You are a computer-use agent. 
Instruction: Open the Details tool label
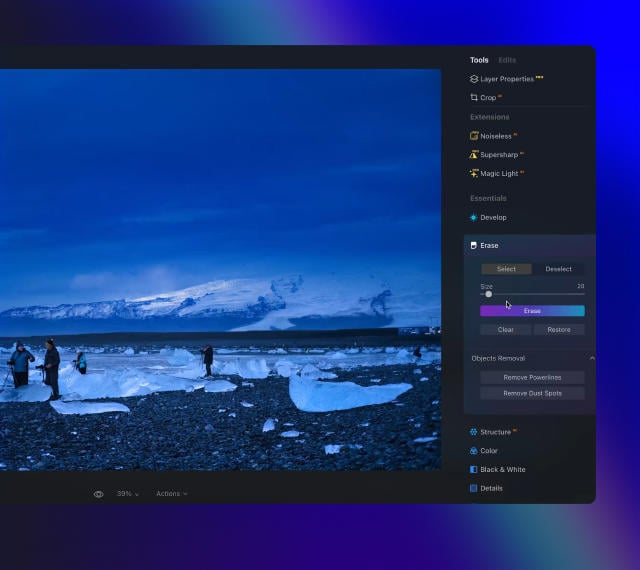pos(491,488)
